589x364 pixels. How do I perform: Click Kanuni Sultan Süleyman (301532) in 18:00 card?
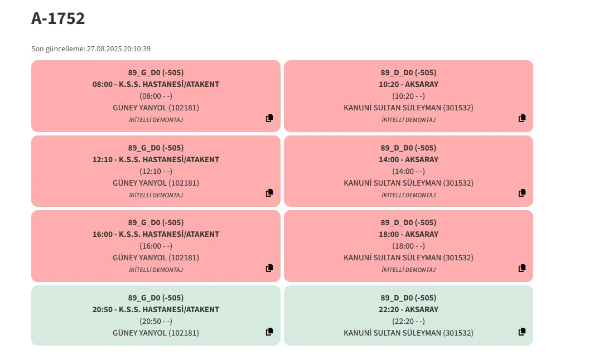click(x=408, y=258)
